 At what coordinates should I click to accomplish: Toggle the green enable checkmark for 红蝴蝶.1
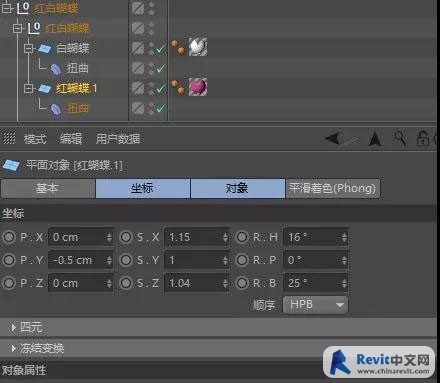[161, 89]
